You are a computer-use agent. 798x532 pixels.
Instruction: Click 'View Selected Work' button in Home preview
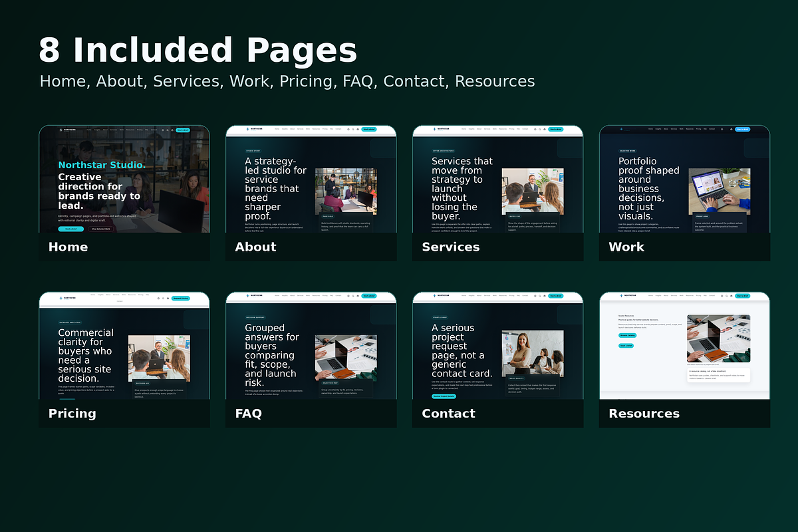(101, 229)
